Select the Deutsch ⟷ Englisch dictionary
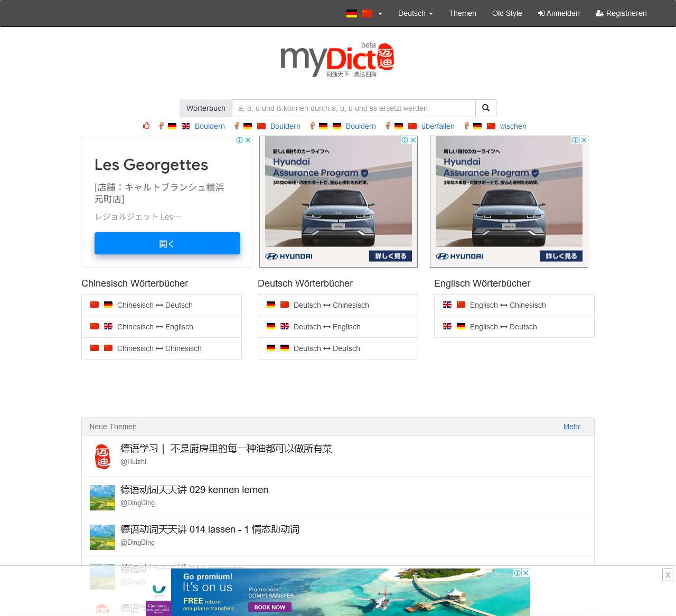This screenshot has height=616, width=676. 327,327
